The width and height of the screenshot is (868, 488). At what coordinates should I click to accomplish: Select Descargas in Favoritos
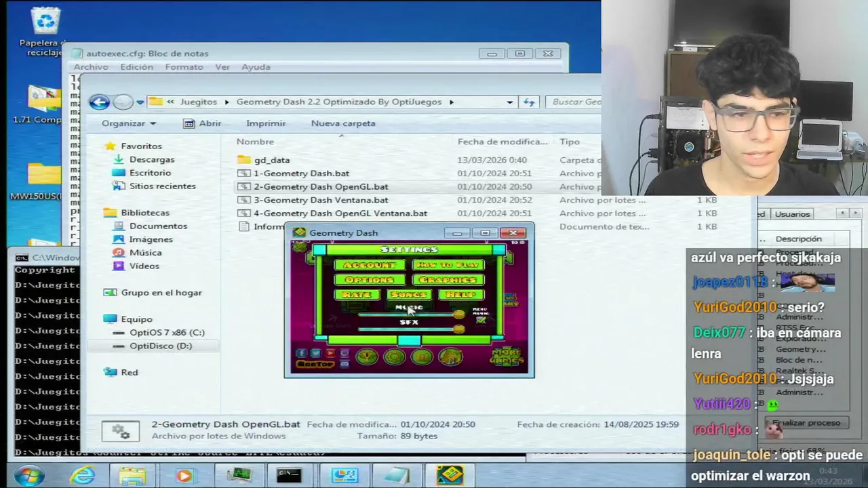pos(152,159)
